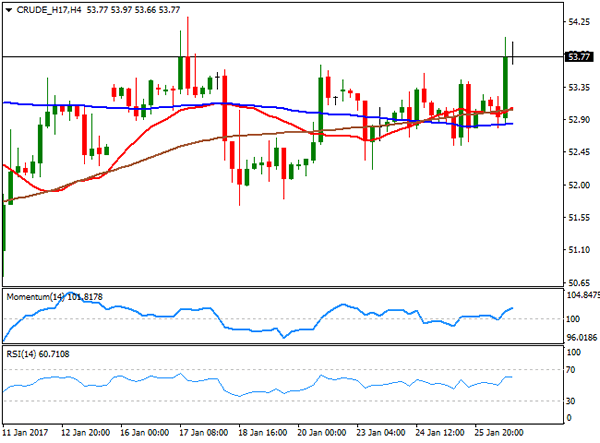600x443 pixels.
Task: Click the current price label 53.77
Action: click(x=579, y=57)
